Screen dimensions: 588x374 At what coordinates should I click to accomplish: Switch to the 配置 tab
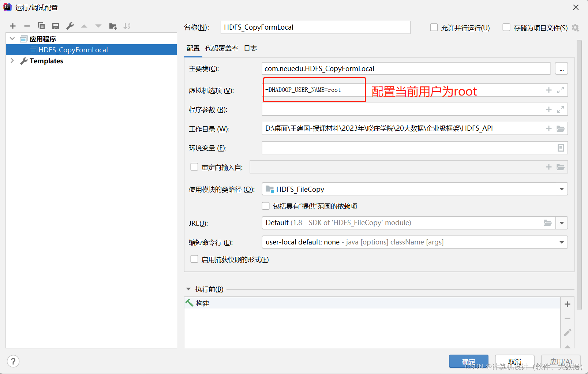point(193,48)
